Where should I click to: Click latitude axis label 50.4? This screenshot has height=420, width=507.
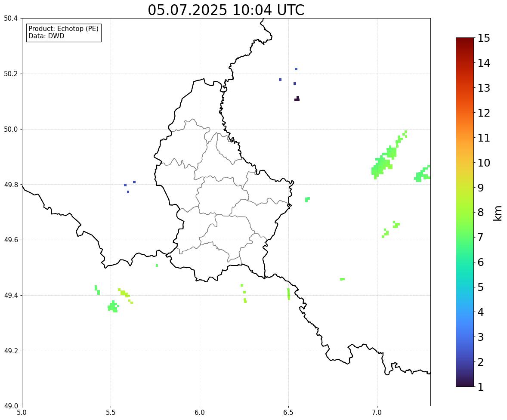coord(11,19)
